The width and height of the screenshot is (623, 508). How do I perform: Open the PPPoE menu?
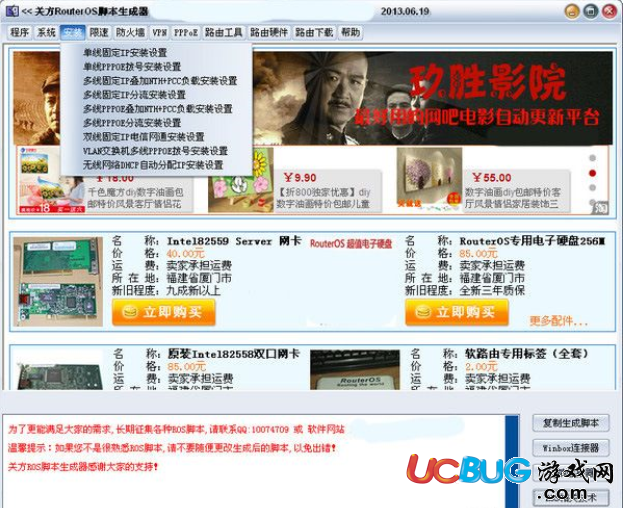(x=186, y=32)
